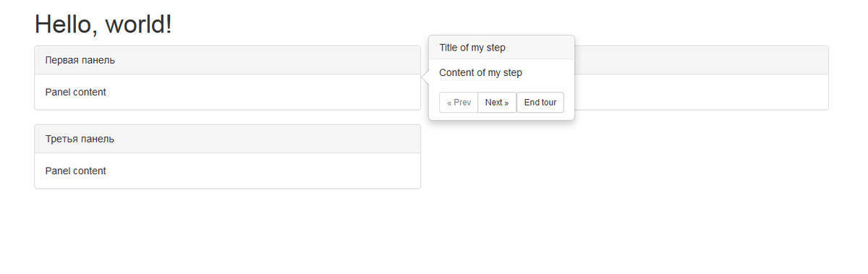Click the text 'Content of my step'
The height and width of the screenshot is (274, 868).
point(480,73)
